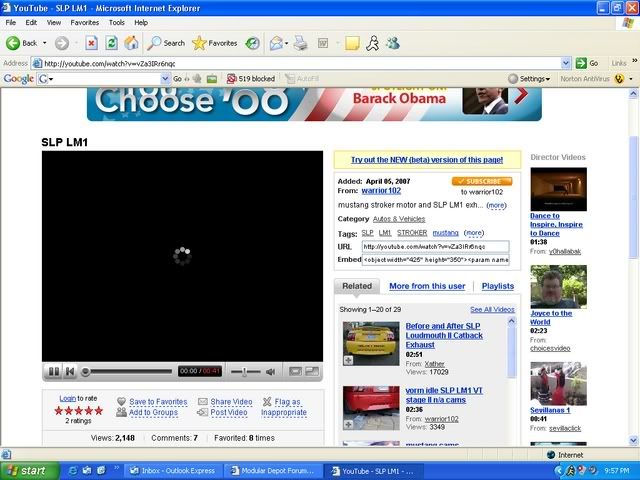Click the yellow note toolbar icon
The image size is (640, 480).
(352, 43)
